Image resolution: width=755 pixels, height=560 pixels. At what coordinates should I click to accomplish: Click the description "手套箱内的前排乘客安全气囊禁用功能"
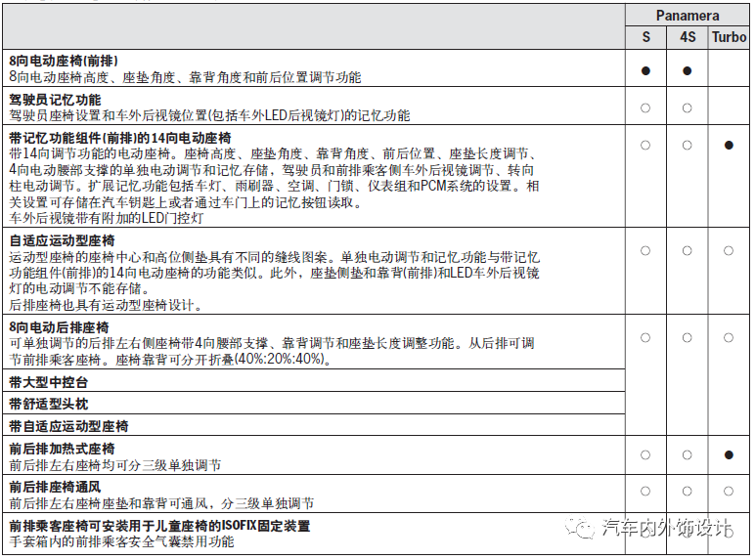121,541
